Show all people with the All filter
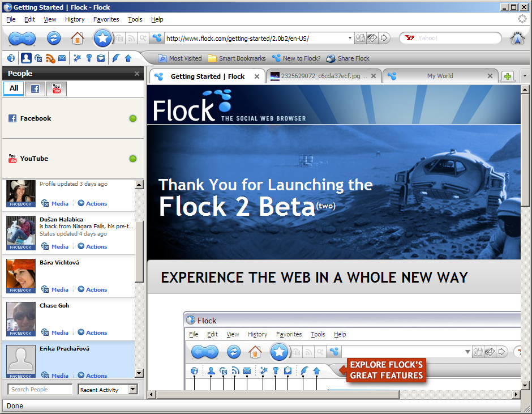 pyautogui.click(x=14, y=89)
